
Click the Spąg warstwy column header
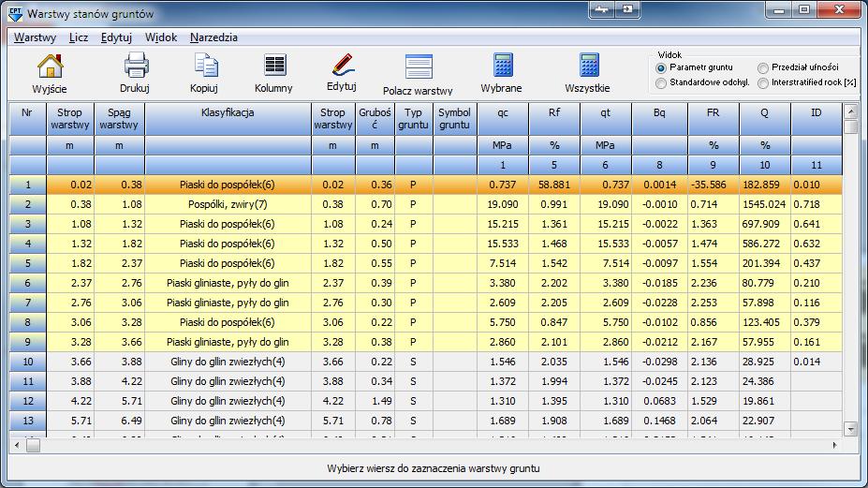[119, 119]
